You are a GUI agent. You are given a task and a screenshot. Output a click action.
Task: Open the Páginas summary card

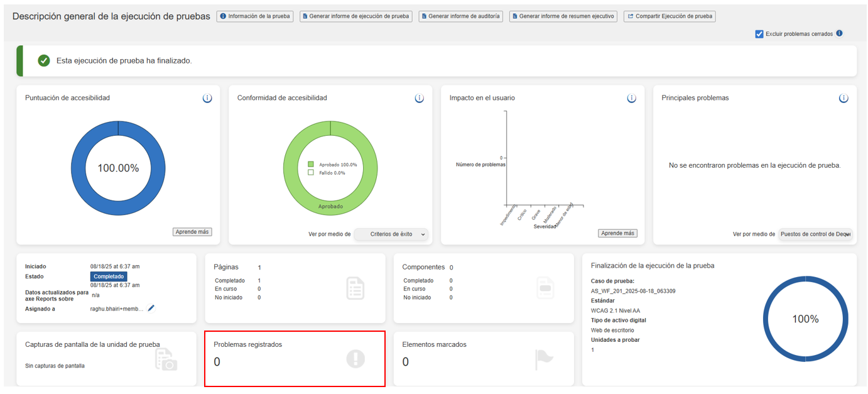point(295,288)
